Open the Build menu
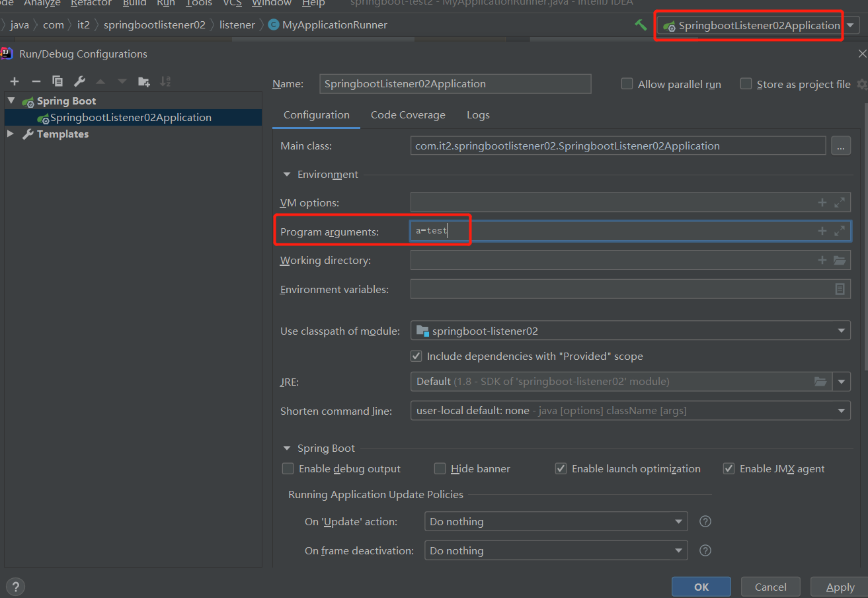 [x=134, y=3]
